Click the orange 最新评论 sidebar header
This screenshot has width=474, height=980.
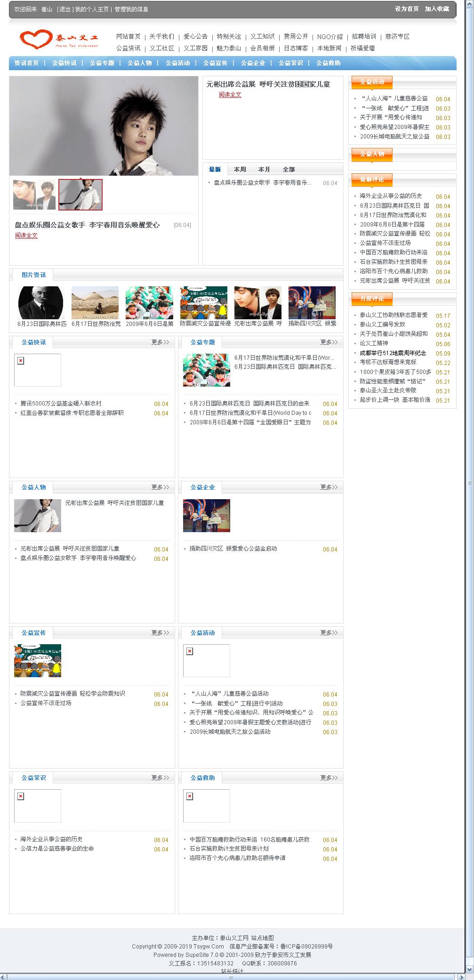pyautogui.click(x=372, y=179)
